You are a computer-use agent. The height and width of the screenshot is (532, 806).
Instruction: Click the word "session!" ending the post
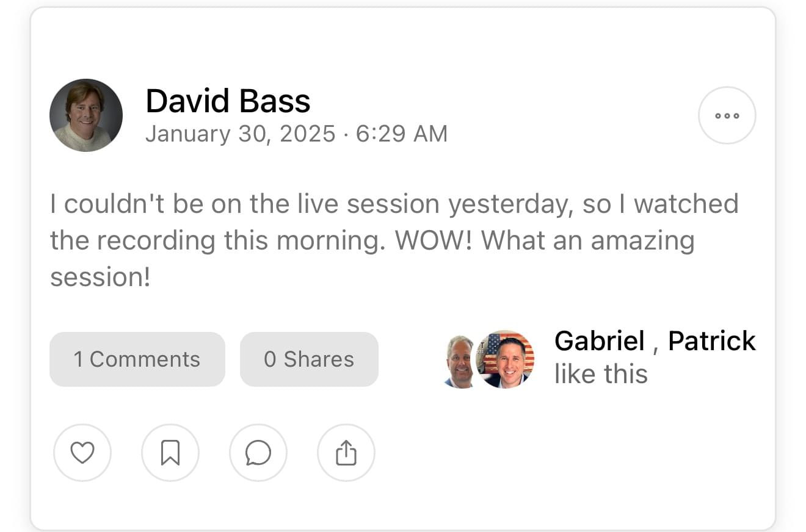click(100, 277)
